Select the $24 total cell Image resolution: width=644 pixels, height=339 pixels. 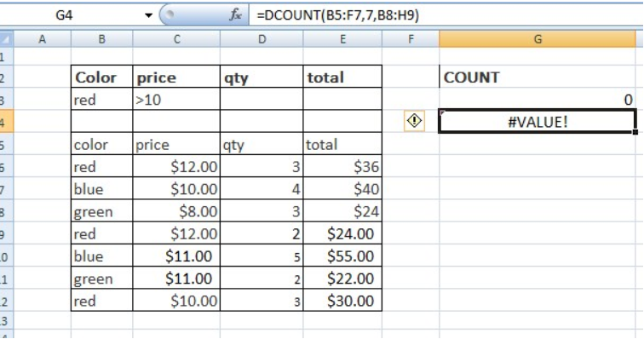coord(342,210)
